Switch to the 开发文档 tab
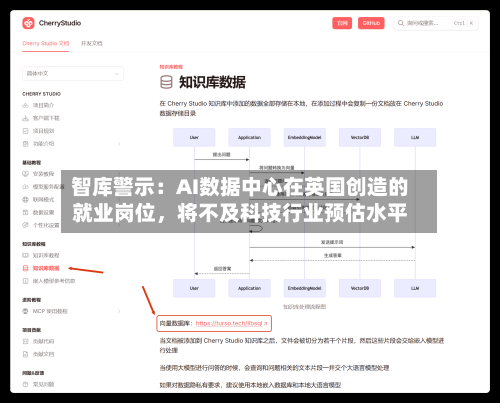This screenshot has width=500, height=403. pyautogui.click(x=92, y=43)
